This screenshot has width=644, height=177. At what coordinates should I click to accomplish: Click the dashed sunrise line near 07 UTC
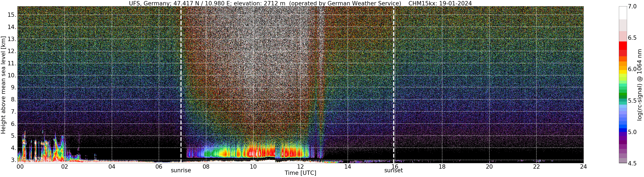[x=181, y=85]
